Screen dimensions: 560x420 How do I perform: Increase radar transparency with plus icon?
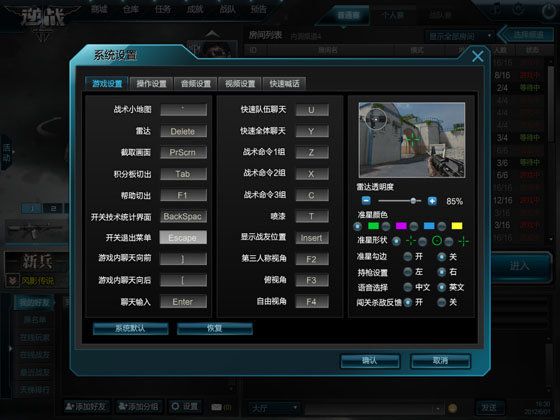tap(432, 201)
